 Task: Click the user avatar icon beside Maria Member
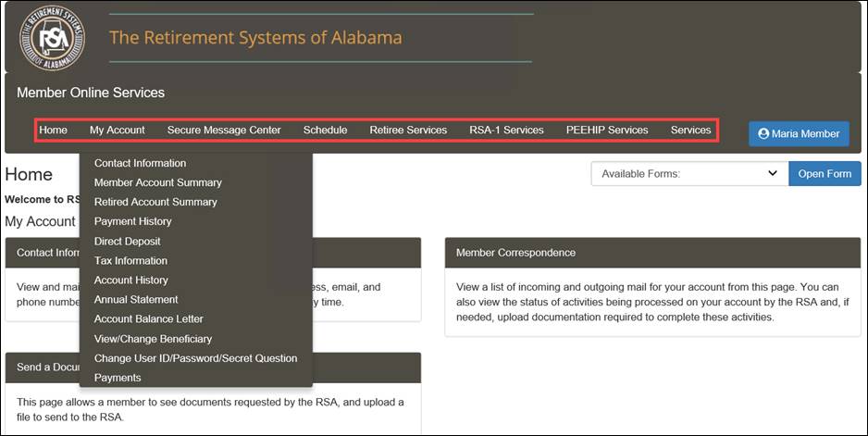point(763,133)
